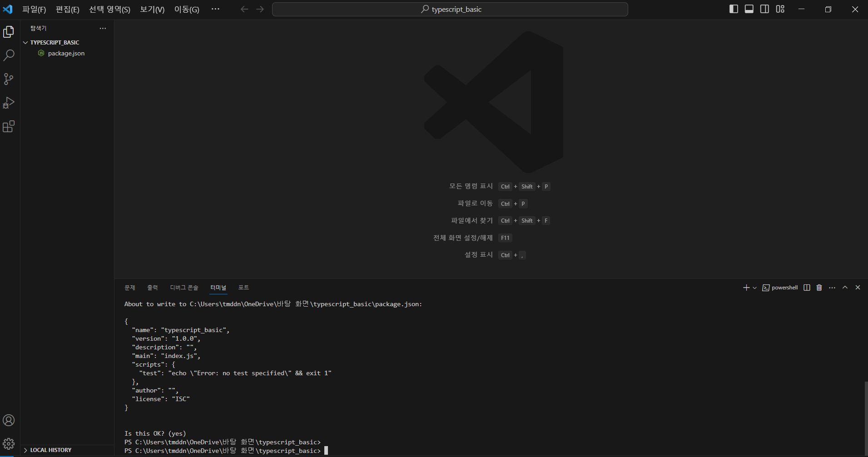Click the "Is this OK? (yes)" terminal line
This screenshot has height=457, width=868.
[155, 433]
